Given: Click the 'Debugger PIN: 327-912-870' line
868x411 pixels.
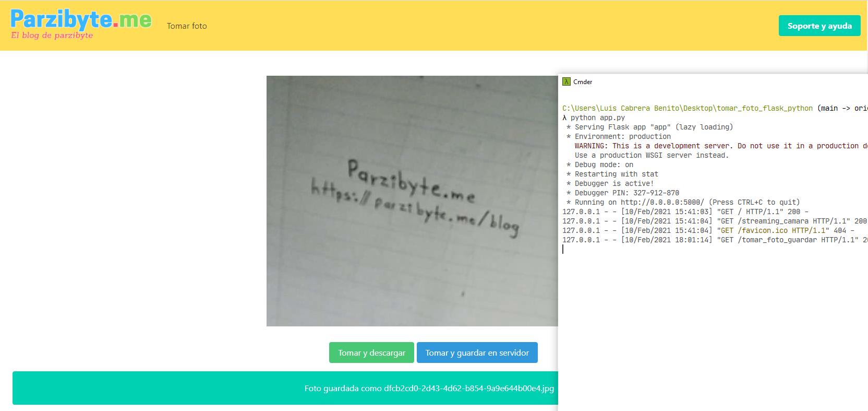Looking at the screenshot, I should click(x=623, y=193).
